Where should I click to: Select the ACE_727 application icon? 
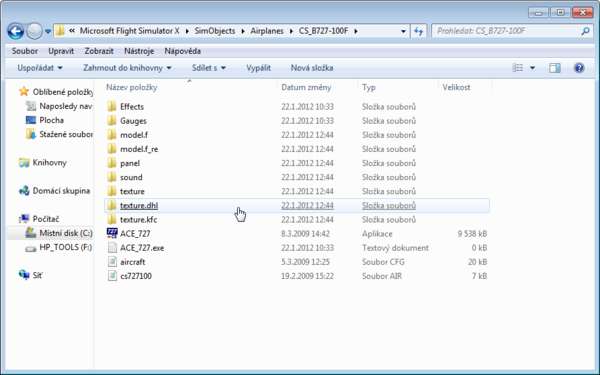[112, 233]
